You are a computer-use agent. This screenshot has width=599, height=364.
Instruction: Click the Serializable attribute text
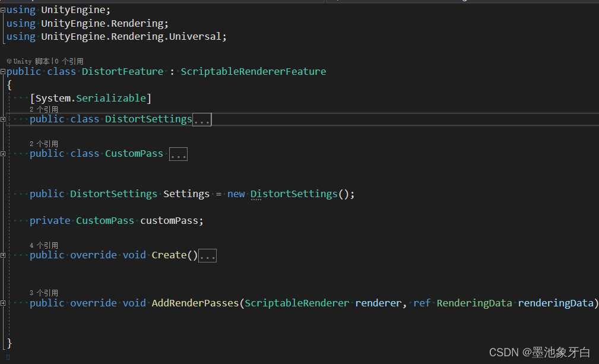click(111, 98)
